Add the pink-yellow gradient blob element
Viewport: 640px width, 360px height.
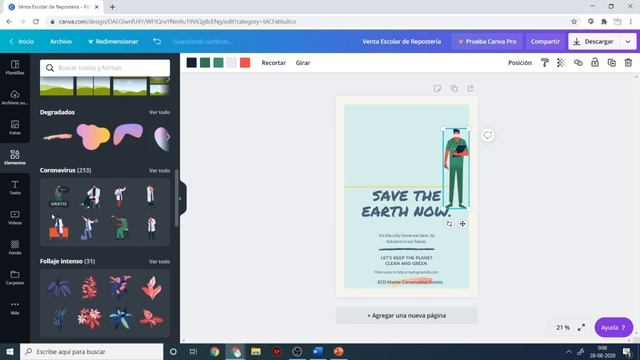(x=93, y=136)
